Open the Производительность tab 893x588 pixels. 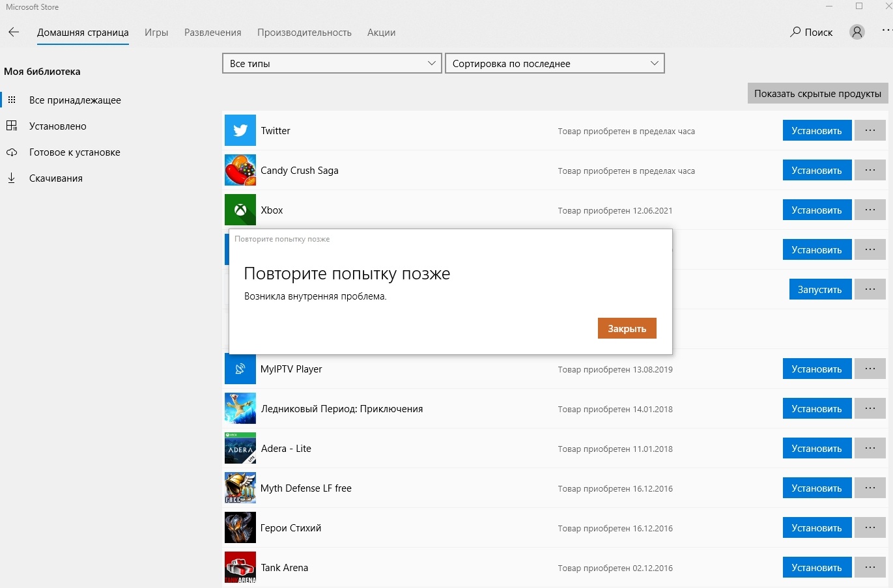pyautogui.click(x=304, y=32)
